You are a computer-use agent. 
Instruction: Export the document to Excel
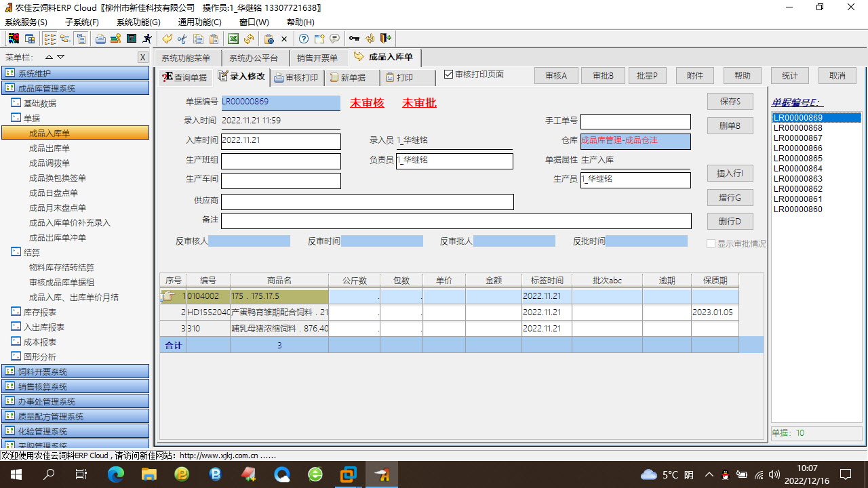coord(233,39)
